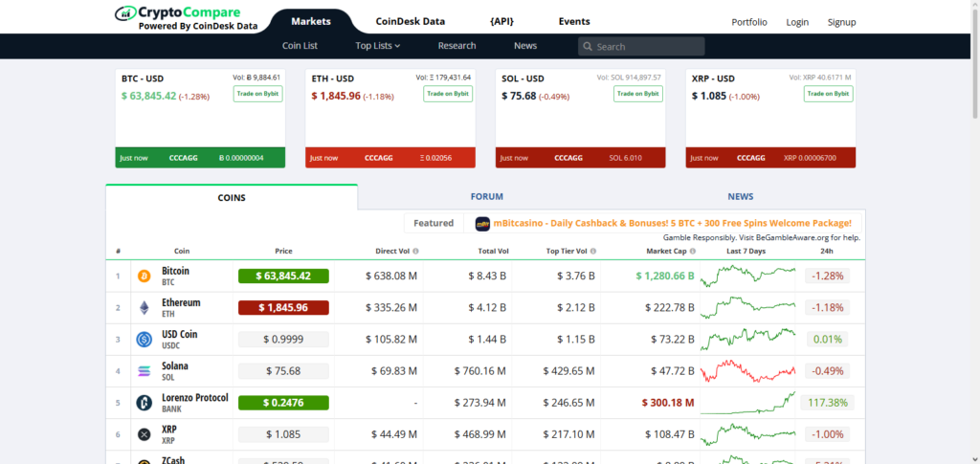This screenshot has width=980, height=464.
Task: Open the Portfolio link
Action: (x=748, y=22)
